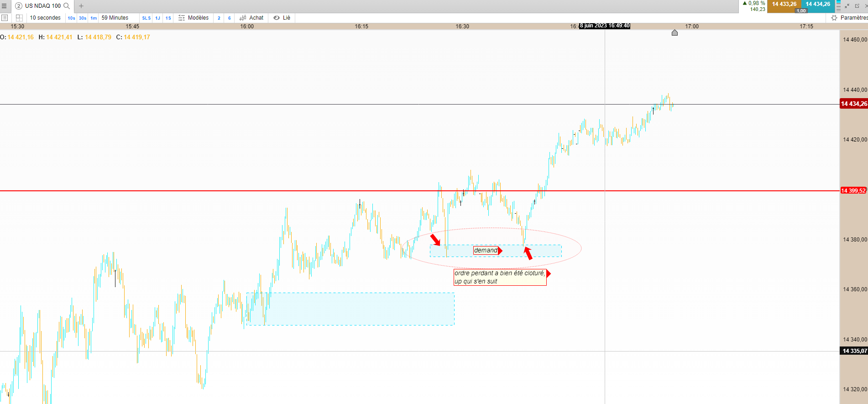Click the blue buy price 14 434,26
Screen dimensions: 868x404
pos(818,4)
